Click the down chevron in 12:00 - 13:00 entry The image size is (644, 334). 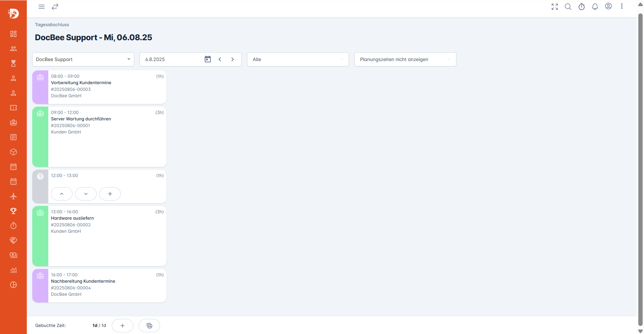coord(86,194)
